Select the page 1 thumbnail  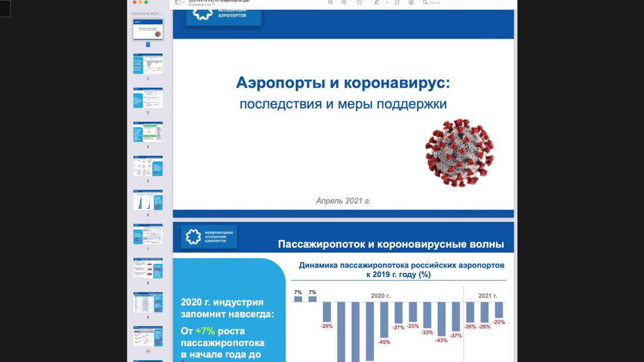pyautogui.click(x=148, y=29)
